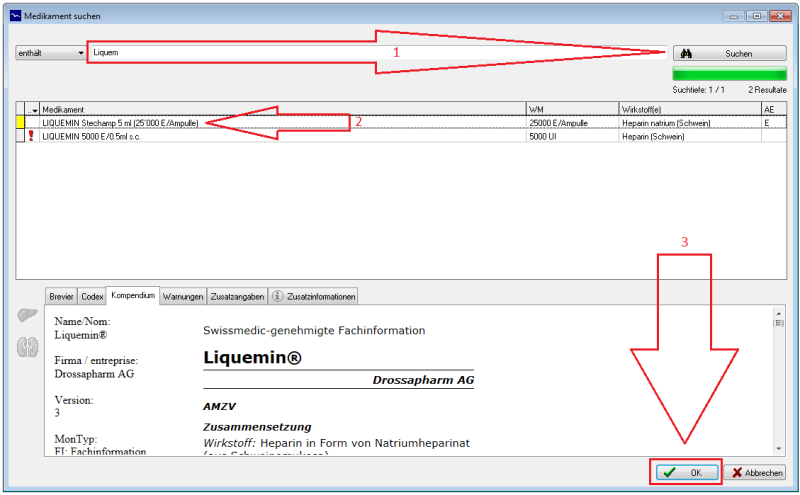
Task: Click the yellow marker of LIQUEMIN Stechamp row
Action: click(x=20, y=122)
